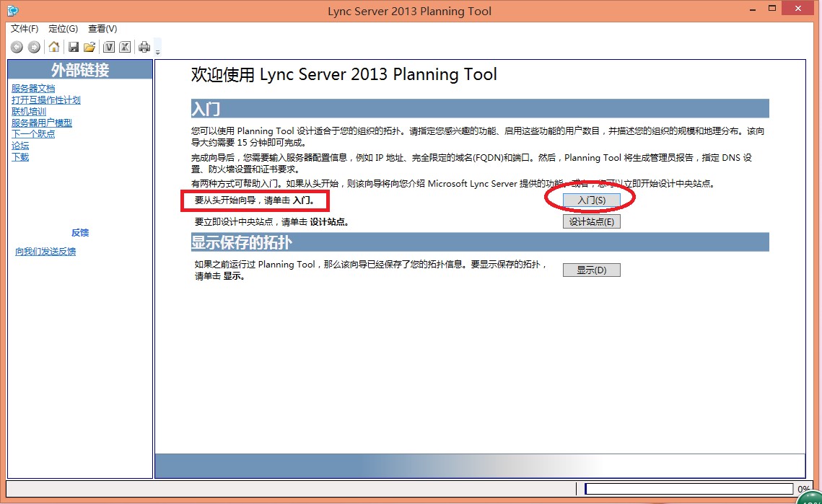The height and width of the screenshot is (504, 822).
Task: Open the 联机培训 link
Action: click(x=29, y=112)
